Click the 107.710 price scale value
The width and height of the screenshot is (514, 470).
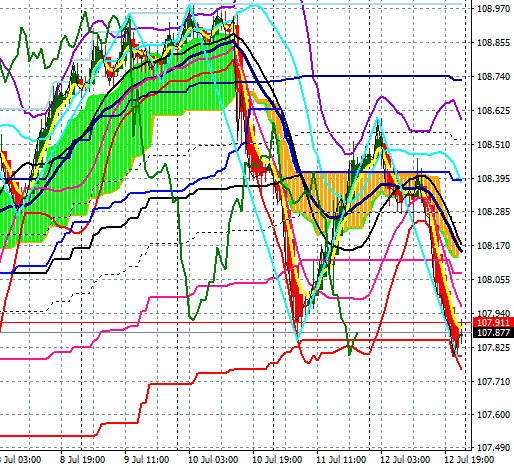494,381
